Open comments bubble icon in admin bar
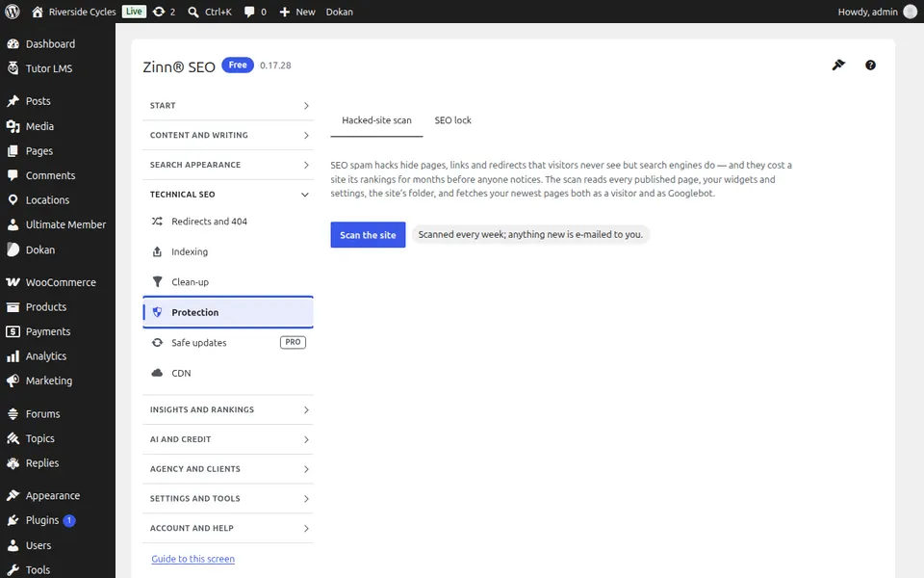 (255, 12)
